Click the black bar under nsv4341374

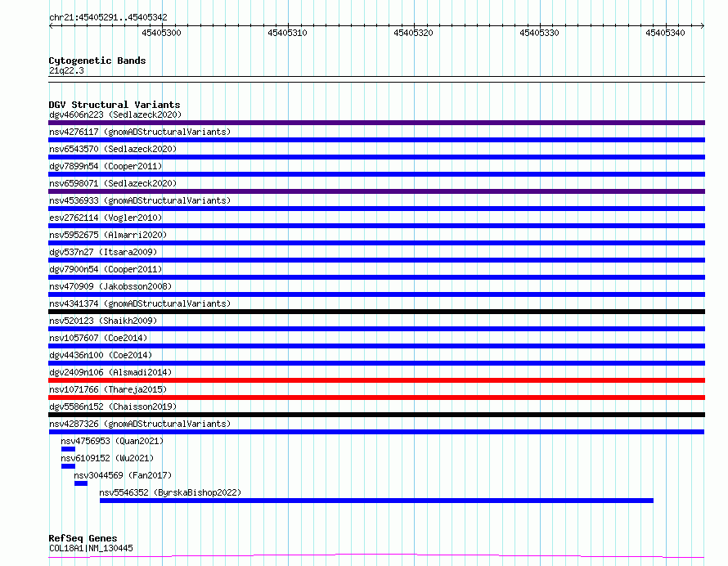376,312
